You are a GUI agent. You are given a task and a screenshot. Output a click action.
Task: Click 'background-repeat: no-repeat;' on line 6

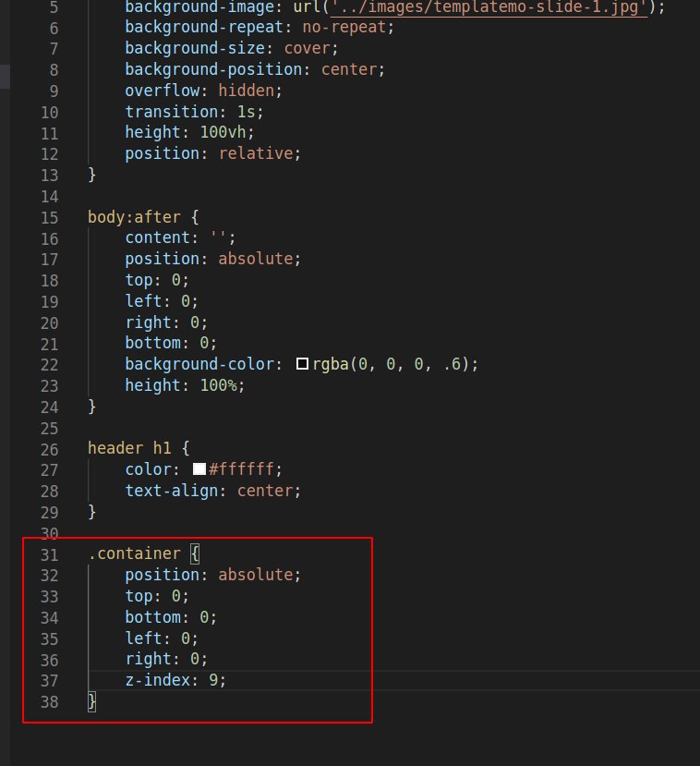pos(259,27)
